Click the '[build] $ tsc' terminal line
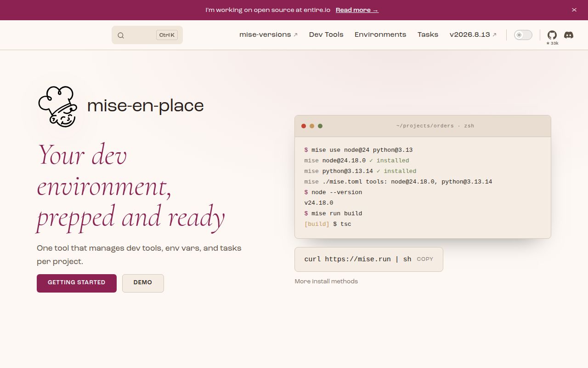This screenshot has height=368, width=588. (x=328, y=224)
